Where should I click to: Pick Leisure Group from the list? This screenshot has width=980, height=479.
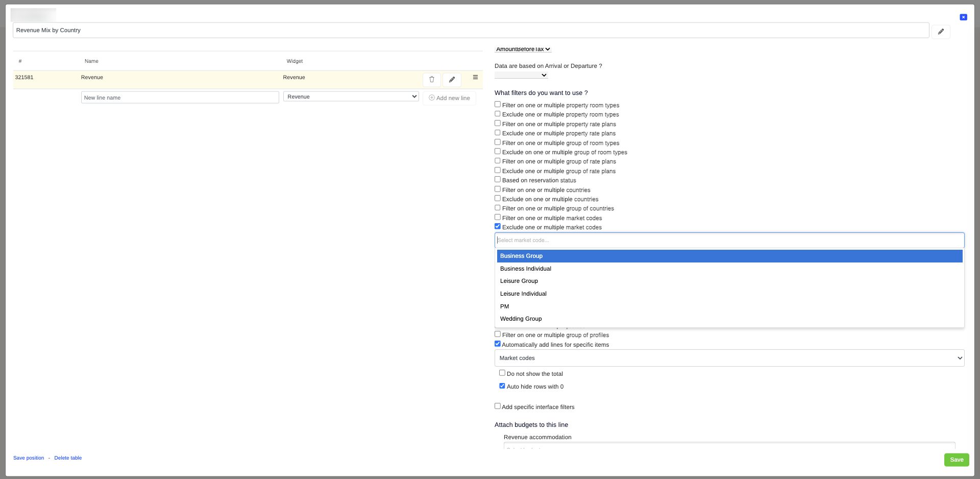coord(519,281)
